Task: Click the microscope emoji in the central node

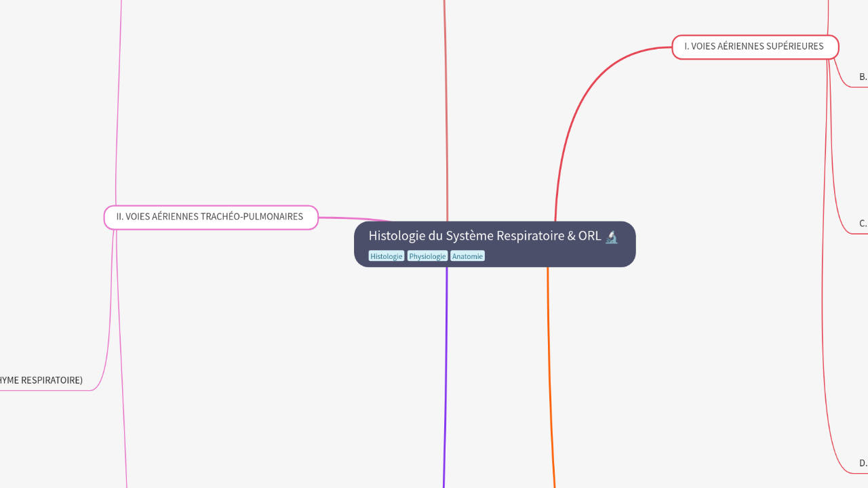Action: coord(612,237)
